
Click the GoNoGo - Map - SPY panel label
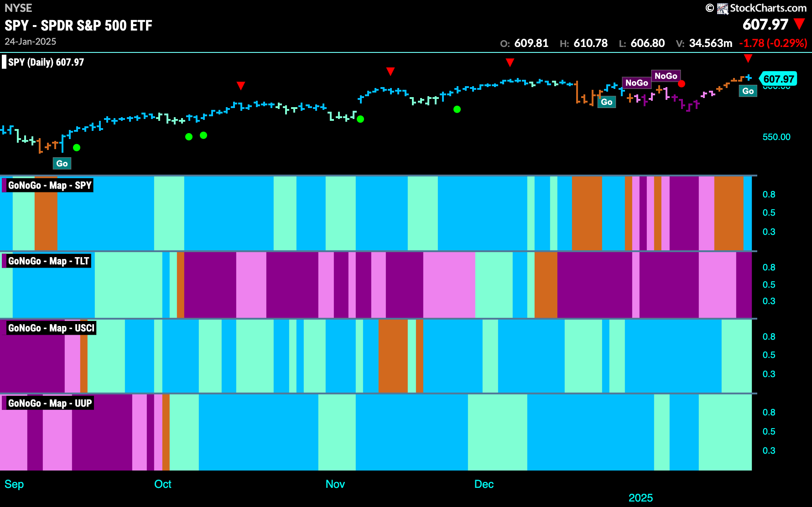click(x=48, y=185)
